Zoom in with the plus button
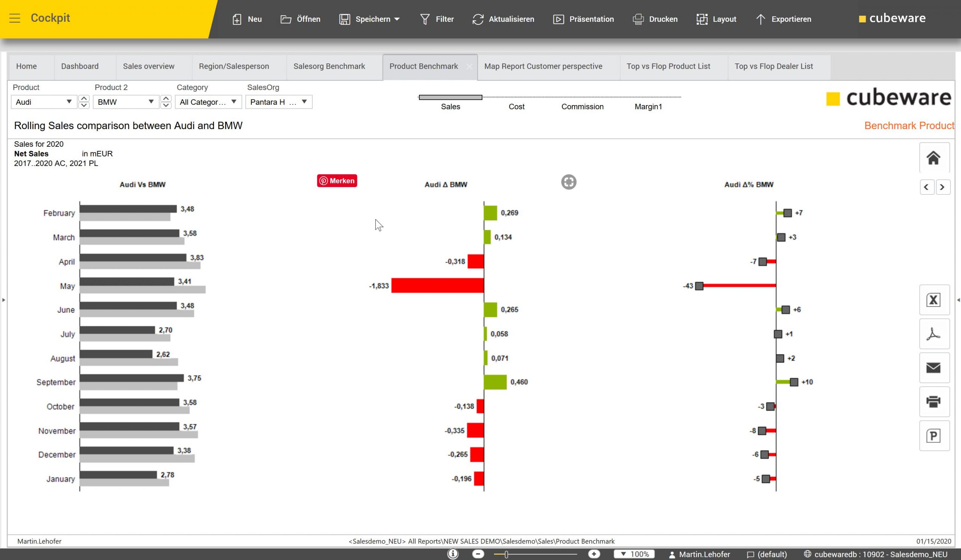This screenshot has height=560, width=961. [594, 554]
